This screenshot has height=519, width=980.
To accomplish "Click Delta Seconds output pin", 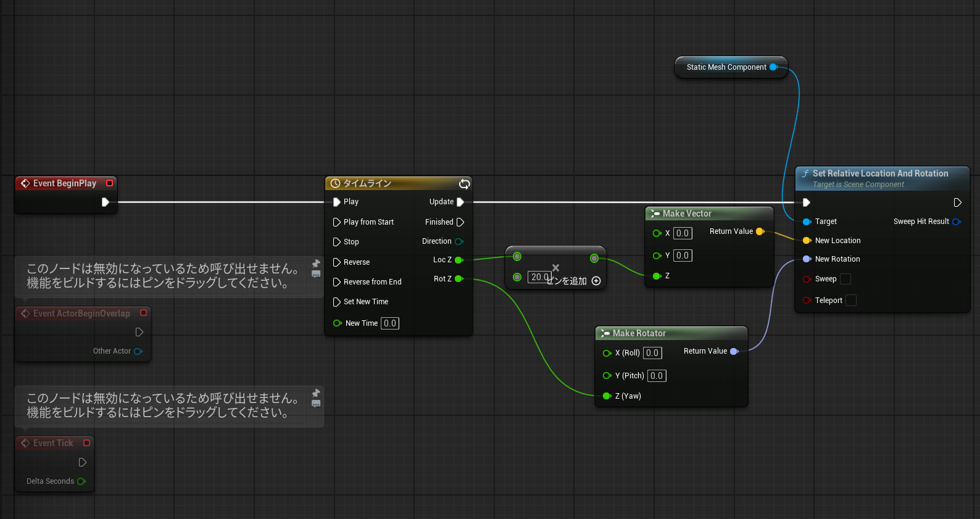I will (81, 481).
